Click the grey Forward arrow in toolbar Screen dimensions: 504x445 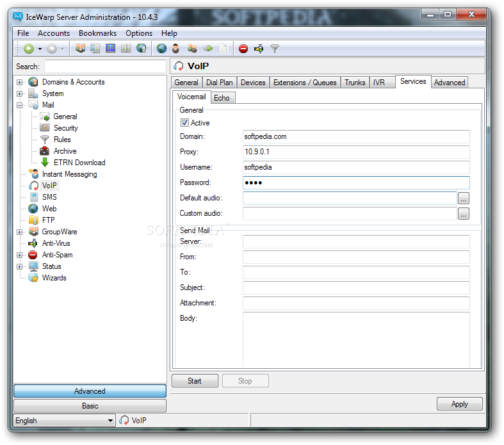(52, 49)
